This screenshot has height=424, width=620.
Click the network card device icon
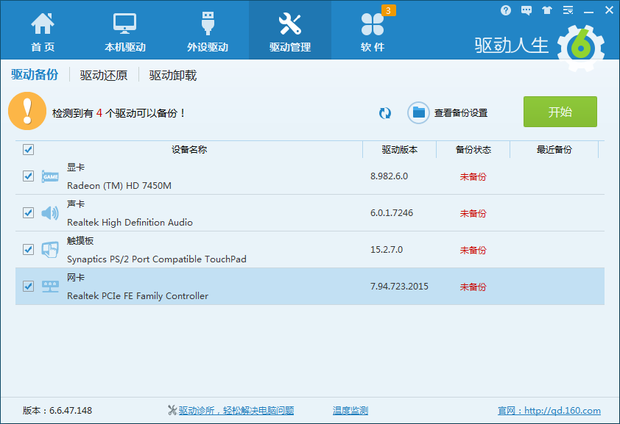point(50,286)
